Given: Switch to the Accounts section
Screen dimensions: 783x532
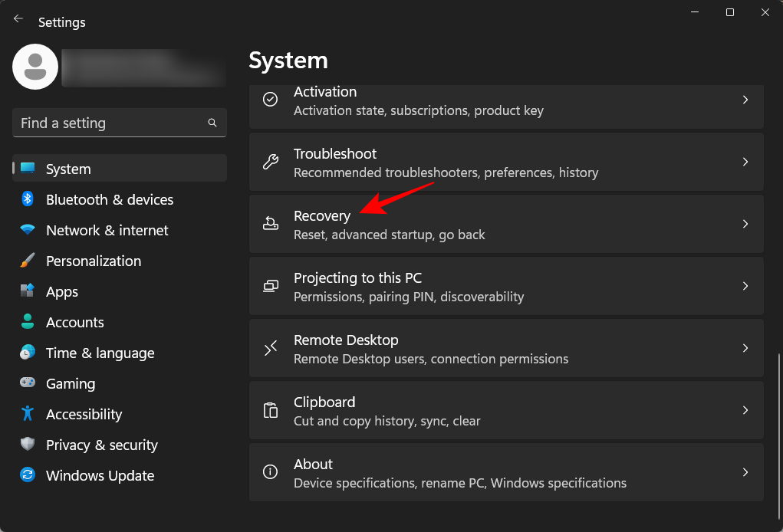Looking at the screenshot, I should [75, 322].
